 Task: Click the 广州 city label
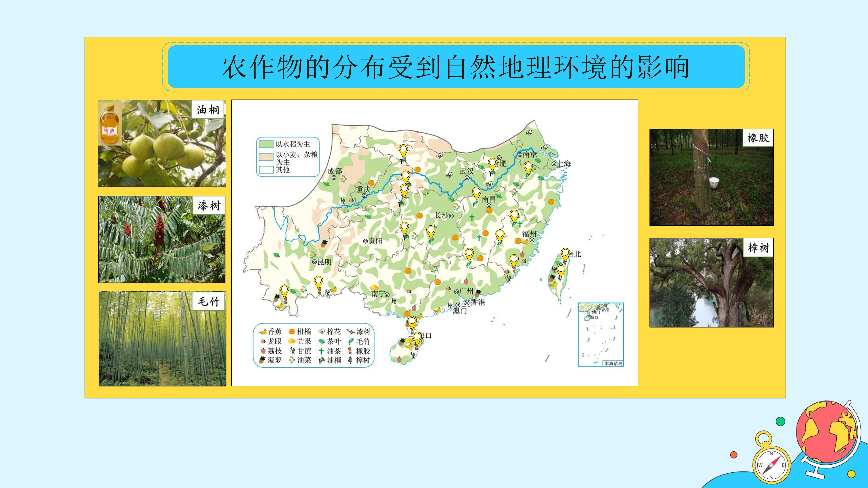466,291
